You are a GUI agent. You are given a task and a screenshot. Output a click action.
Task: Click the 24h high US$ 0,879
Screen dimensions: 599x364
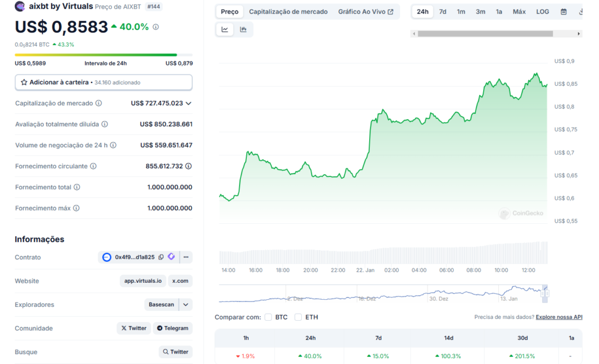point(179,63)
